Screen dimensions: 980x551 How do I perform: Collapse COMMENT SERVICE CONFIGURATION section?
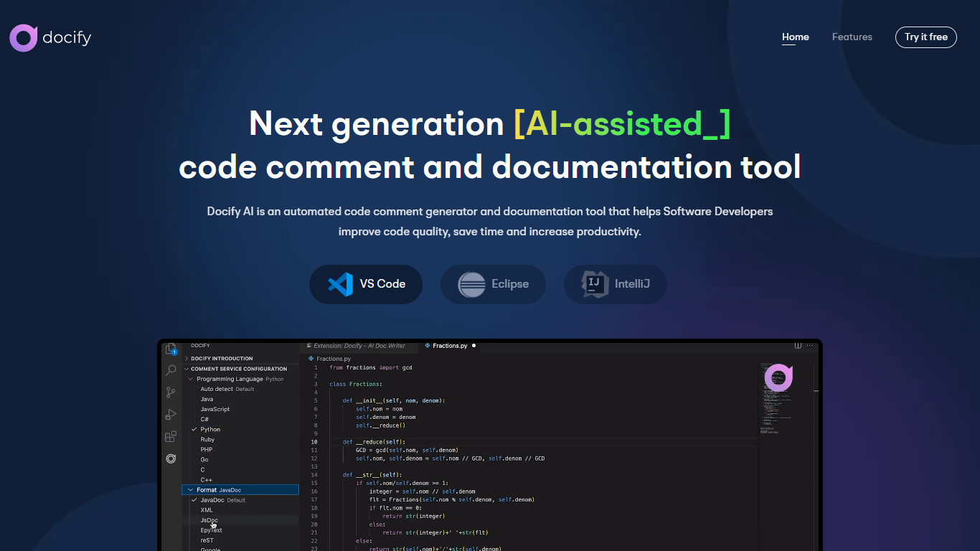tap(240, 369)
